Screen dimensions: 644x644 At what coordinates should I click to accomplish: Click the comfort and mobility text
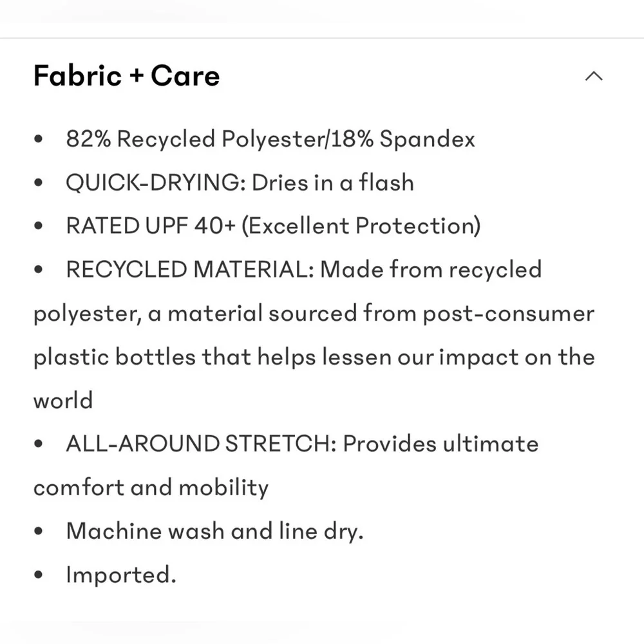coord(151,488)
